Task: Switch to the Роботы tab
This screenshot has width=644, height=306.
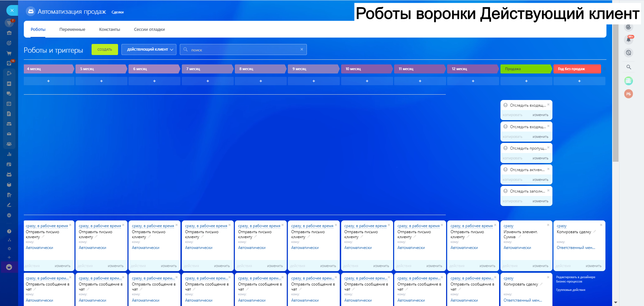Action: [38, 30]
